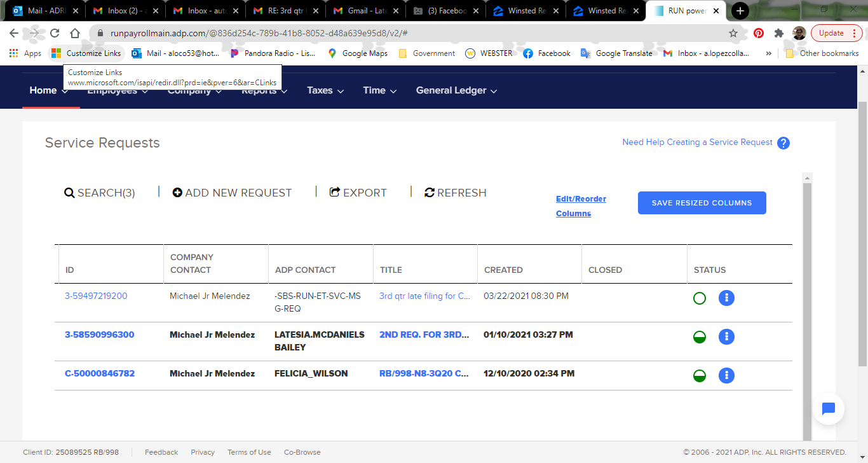Open actions menu for request 3-59497219200

point(726,298)
